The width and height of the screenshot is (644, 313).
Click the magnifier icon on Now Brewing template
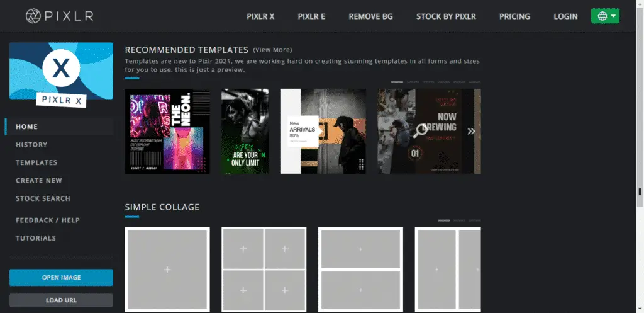point(421,130)
